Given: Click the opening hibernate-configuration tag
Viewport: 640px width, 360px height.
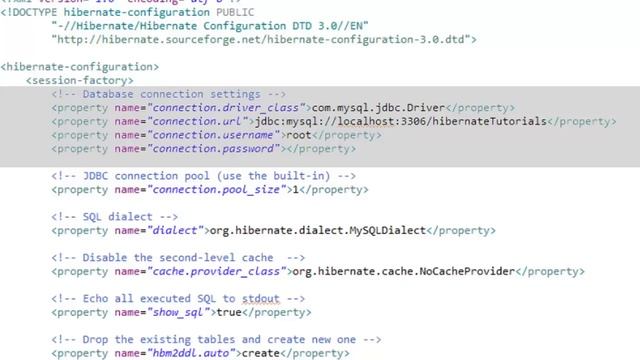Looking at the screenshot, I should [x=80, y=67].
